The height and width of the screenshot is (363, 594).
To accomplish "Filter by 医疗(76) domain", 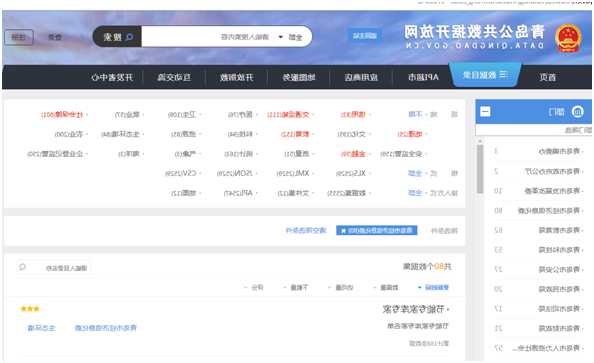I will [240, 114].
